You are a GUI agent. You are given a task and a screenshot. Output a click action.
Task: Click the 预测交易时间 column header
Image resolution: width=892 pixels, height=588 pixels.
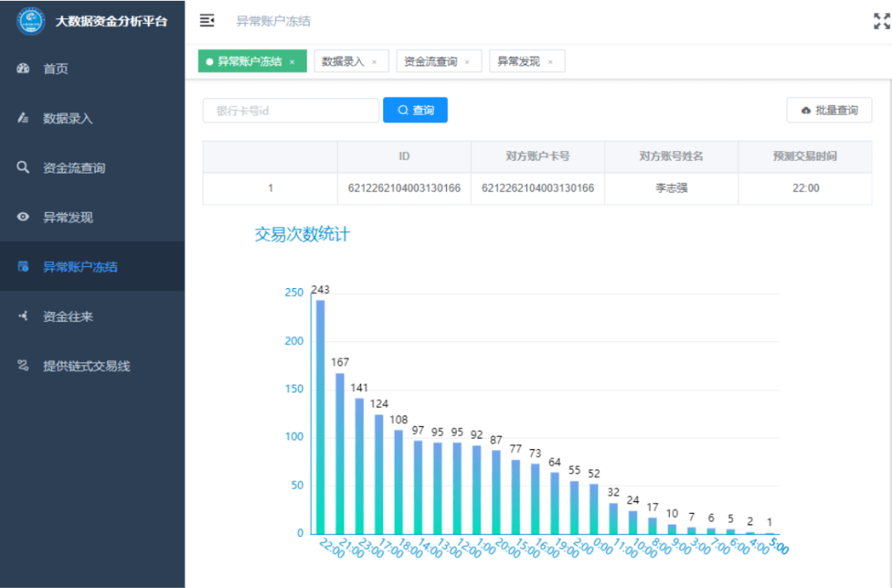coord(805,156)
